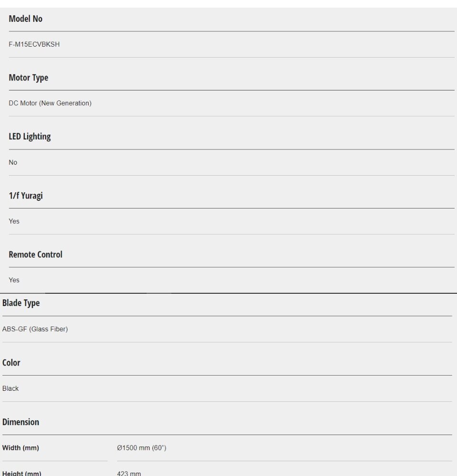Screen dimensions: 457x476
Task: Select the ABS-GF (Glass Fiber) value
Action: (x=35, y=329)
